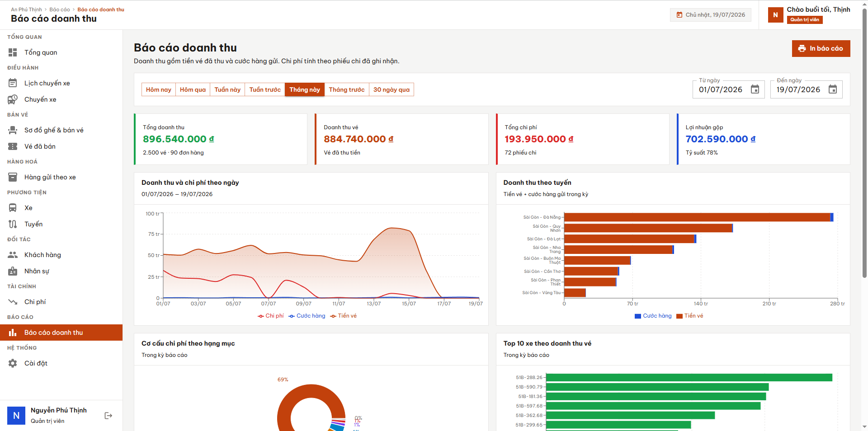This screenshot has height=431, width=868.
Task: Click the date chip Chủ nhật, 19/07/2026
Action: [711, 15]
